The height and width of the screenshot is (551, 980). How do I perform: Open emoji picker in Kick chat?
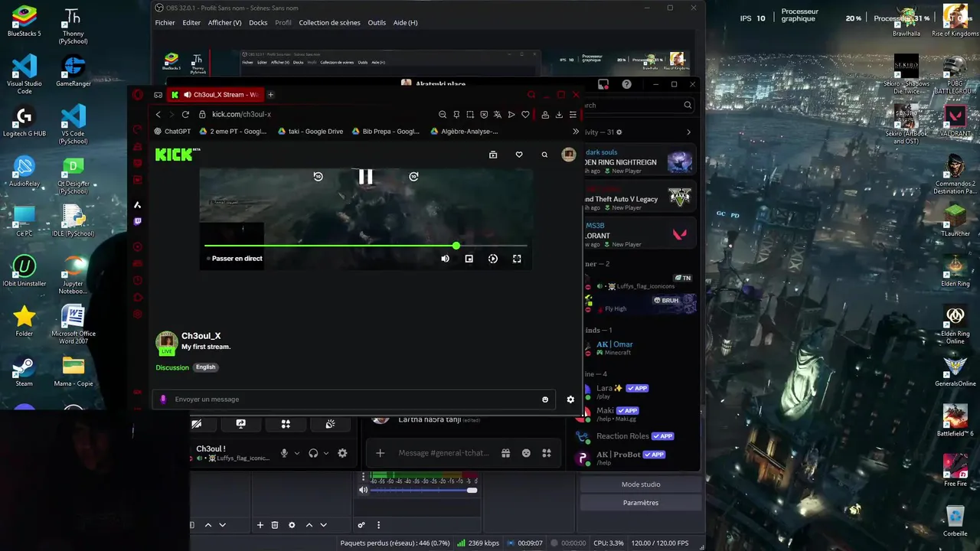545,399
